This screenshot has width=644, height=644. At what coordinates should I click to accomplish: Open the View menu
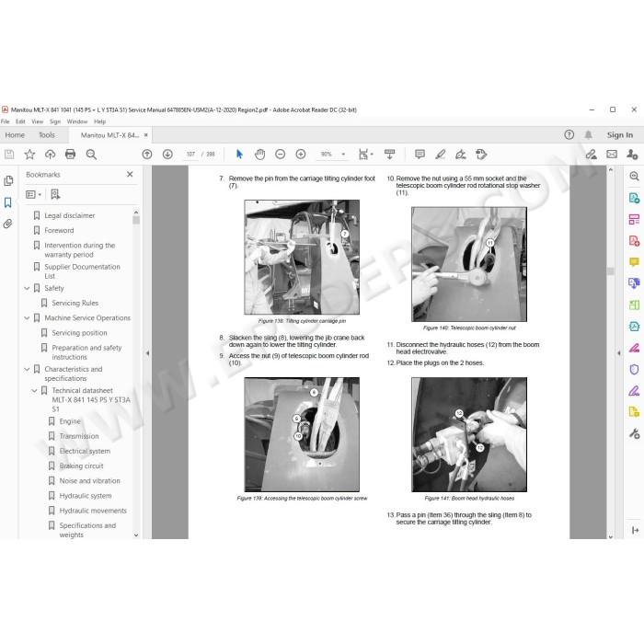click(x=37, y=121)
